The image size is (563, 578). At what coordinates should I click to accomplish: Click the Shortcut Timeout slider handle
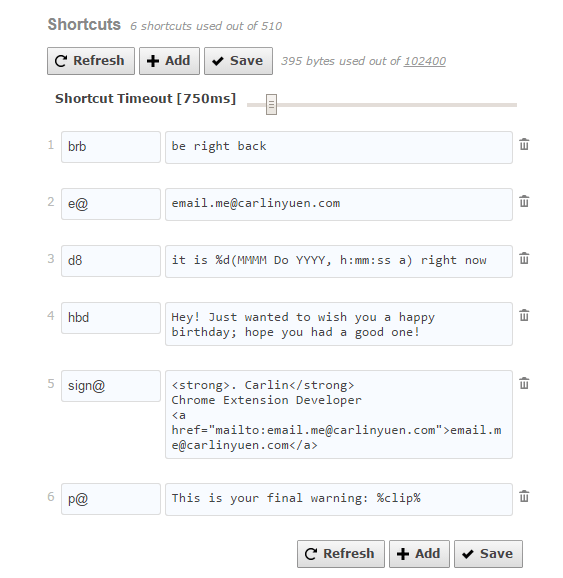pyautogui.click(x=271, y=105)
